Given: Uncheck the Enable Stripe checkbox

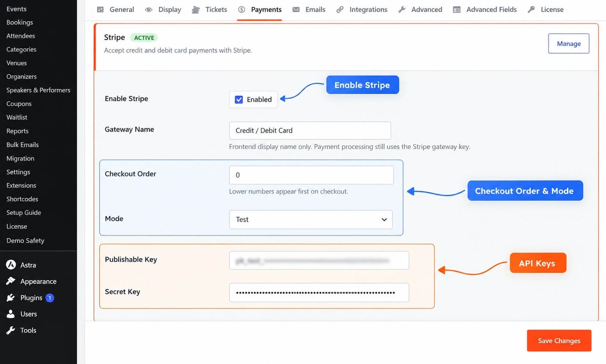Looking at the screenshot, I should (x=239, y=100).
